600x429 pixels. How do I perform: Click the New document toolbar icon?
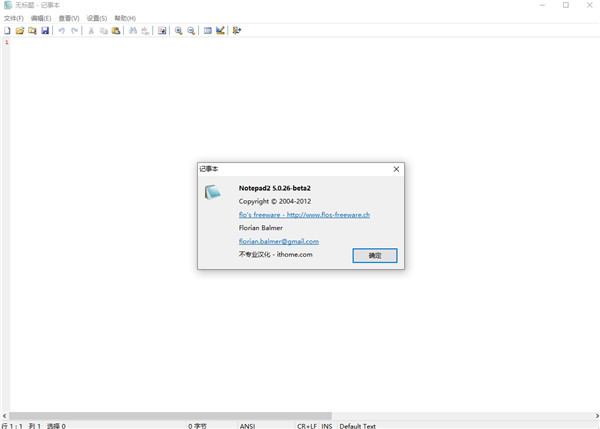(x=7, y=31)
